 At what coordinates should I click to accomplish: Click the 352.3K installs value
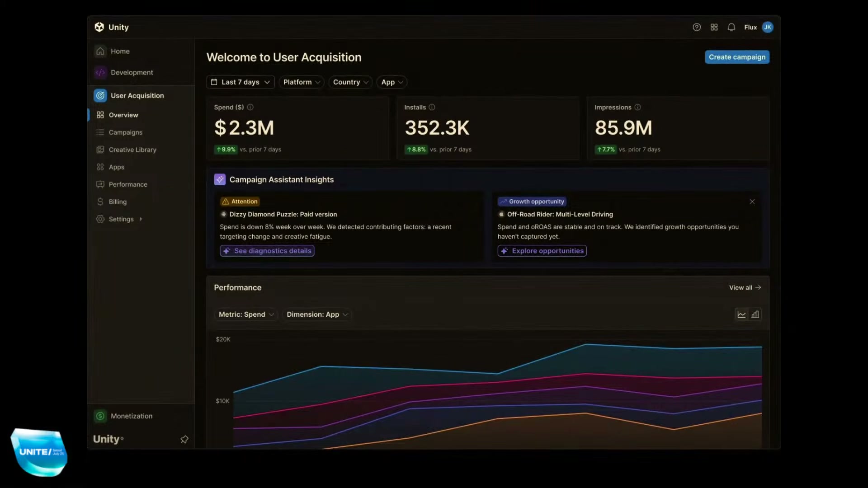tap(437, 128)
